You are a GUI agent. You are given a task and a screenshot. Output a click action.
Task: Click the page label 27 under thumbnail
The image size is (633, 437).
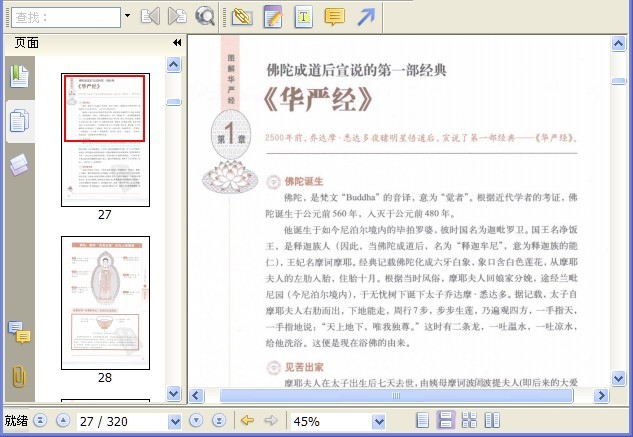pos(105,214)
